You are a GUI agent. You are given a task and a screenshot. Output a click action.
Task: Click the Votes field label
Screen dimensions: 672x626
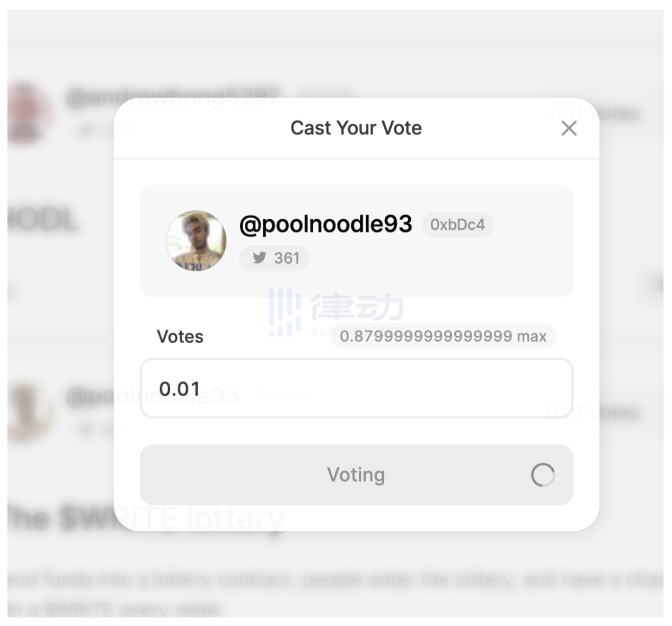[x=180, y=336]
